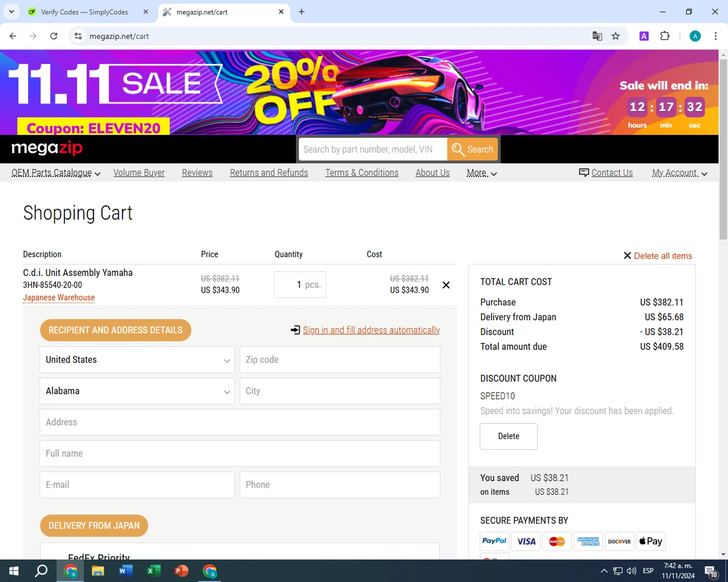Reload the megazip cart page
728x582 pixels.
(54, 36)
